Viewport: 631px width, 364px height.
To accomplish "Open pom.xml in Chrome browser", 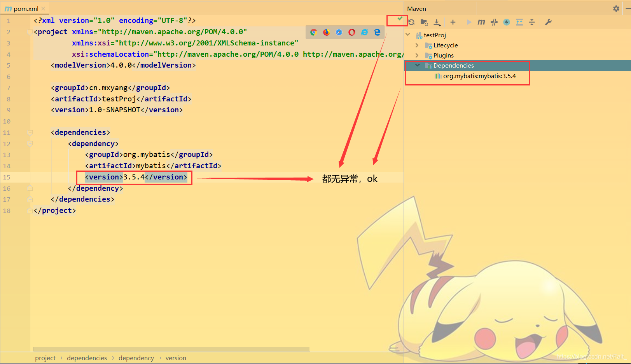I will pos(314,32).
